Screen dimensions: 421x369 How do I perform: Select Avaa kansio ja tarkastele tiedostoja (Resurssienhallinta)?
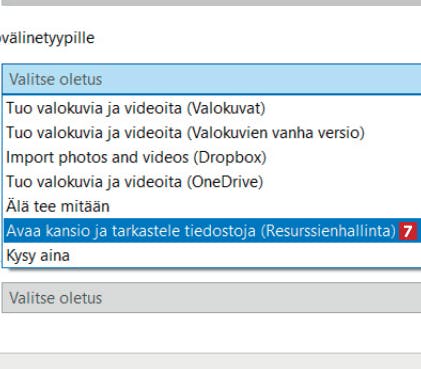[213, 231]
